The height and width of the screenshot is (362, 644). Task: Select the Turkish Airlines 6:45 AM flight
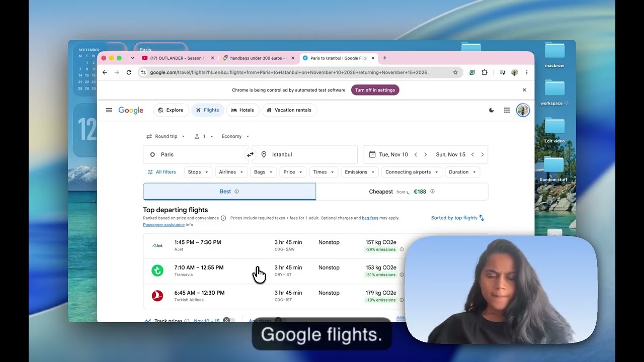[315, 296]
